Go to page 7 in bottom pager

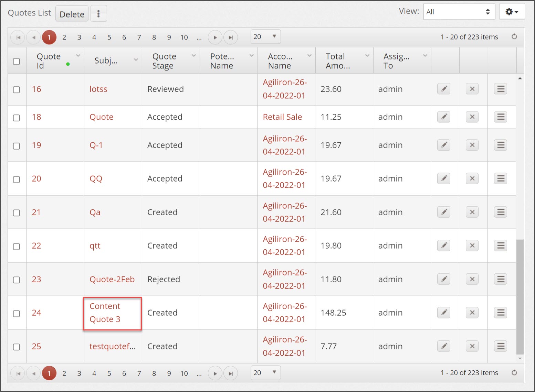pos(139,373)
